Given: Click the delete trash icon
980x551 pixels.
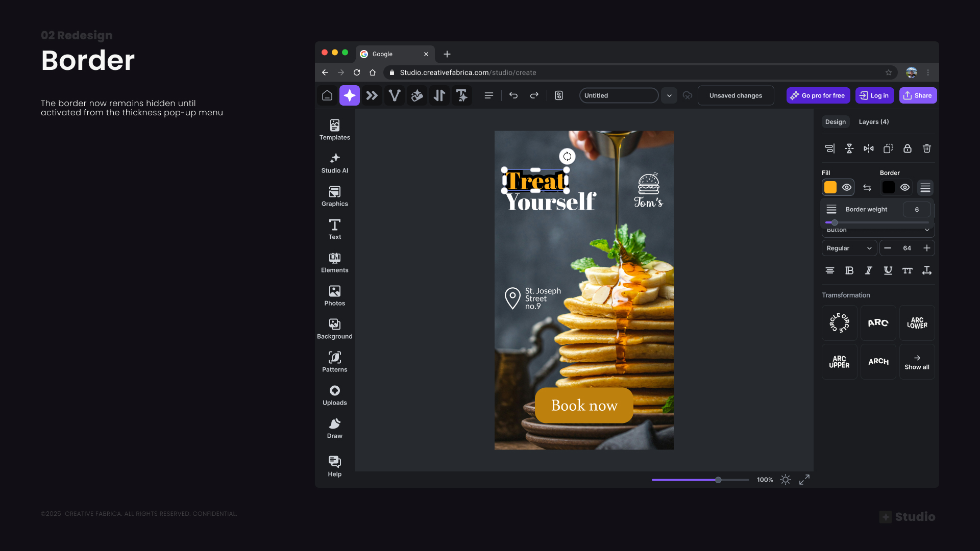Looking at the screenshot, I should coord(926,148).
